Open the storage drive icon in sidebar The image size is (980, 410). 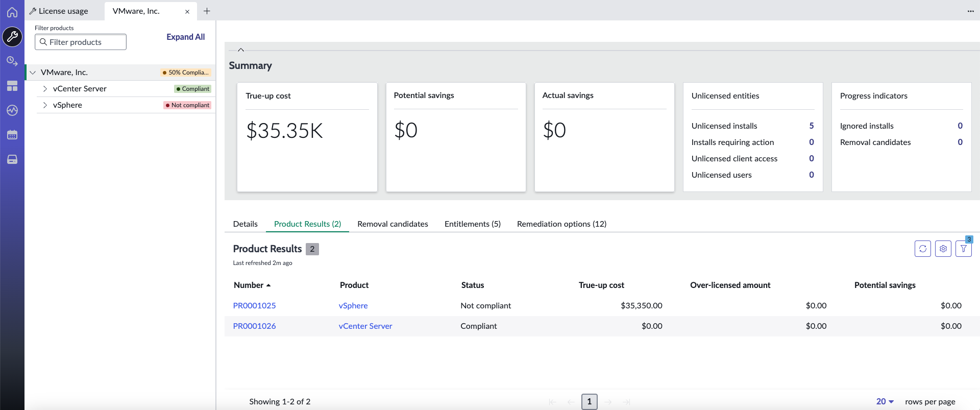point(12,159)
